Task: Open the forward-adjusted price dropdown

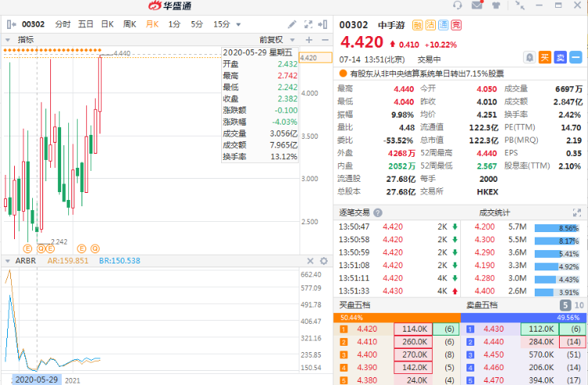Action: tap(275, 39)
